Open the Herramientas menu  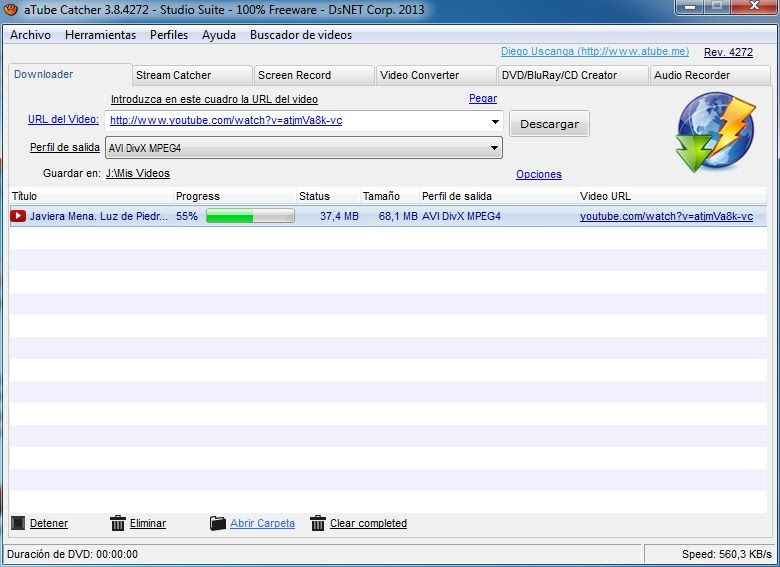coord(100,35)
